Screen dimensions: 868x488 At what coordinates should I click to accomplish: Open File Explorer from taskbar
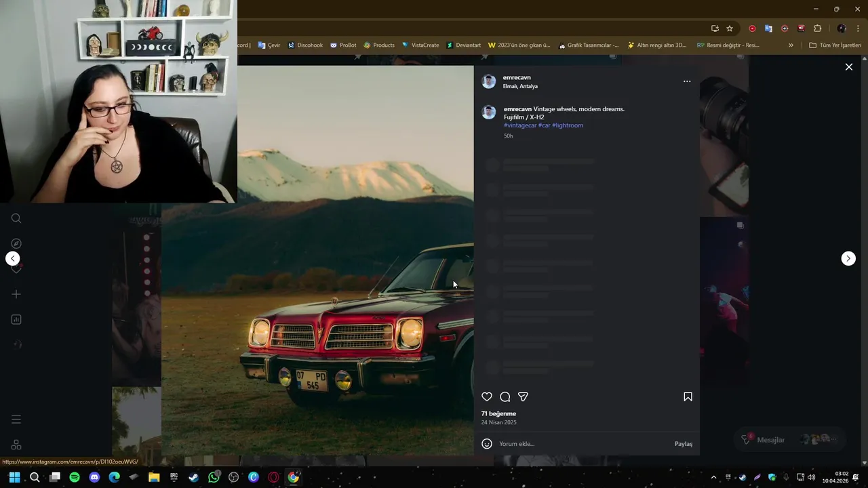pos(154,478)
